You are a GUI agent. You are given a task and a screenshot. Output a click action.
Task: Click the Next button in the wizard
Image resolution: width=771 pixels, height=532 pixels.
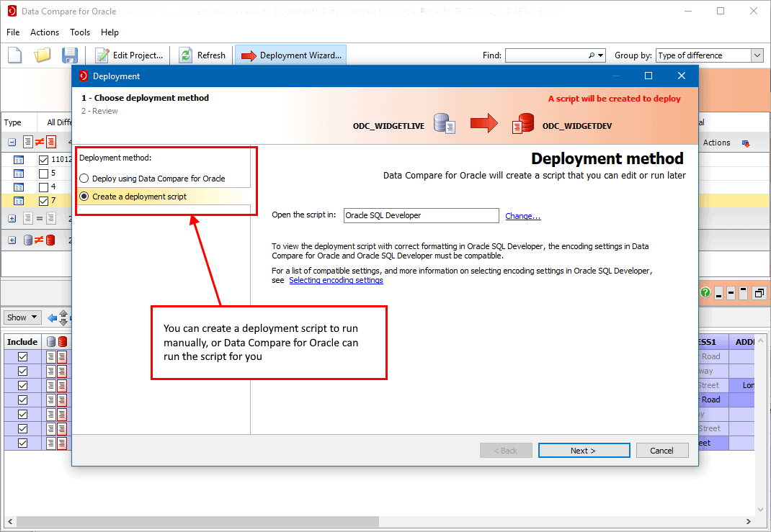click(584, 450)
